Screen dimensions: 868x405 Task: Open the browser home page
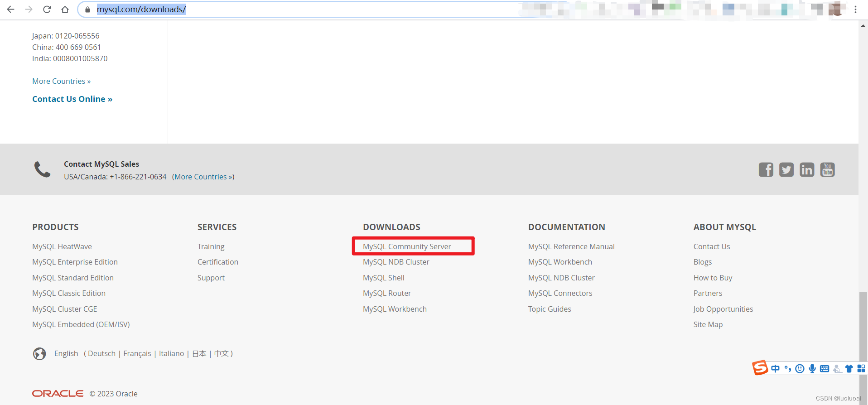(65, 9)
